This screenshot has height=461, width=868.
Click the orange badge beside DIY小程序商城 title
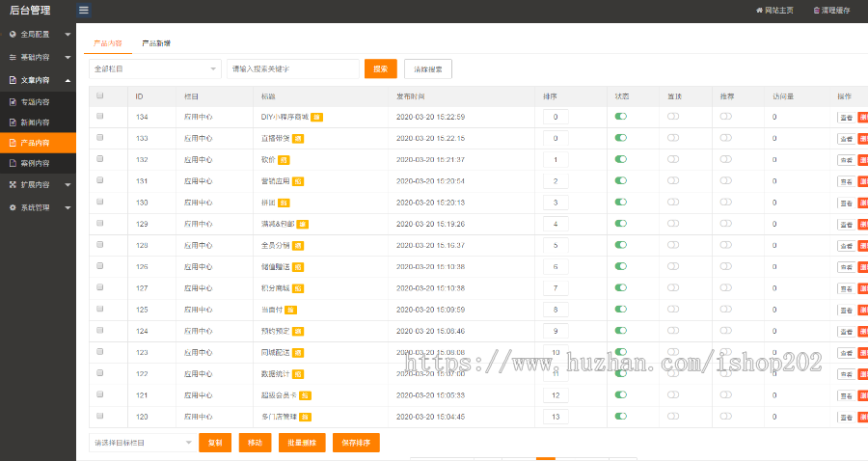(x=317, y=117)
